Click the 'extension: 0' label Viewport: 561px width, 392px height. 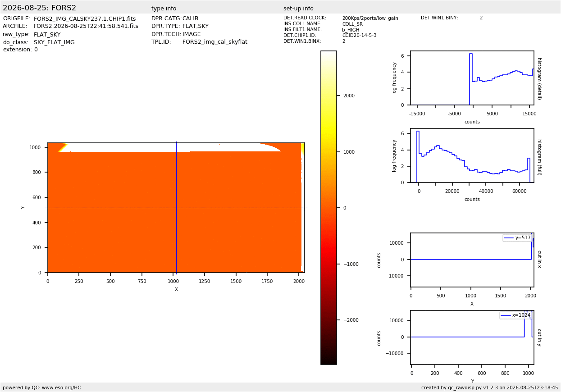[x=20, y=50]
